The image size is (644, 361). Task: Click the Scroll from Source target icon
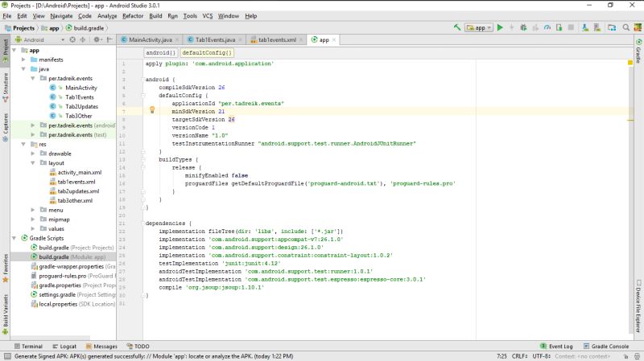pyautogui.click(x=72, y=39)
